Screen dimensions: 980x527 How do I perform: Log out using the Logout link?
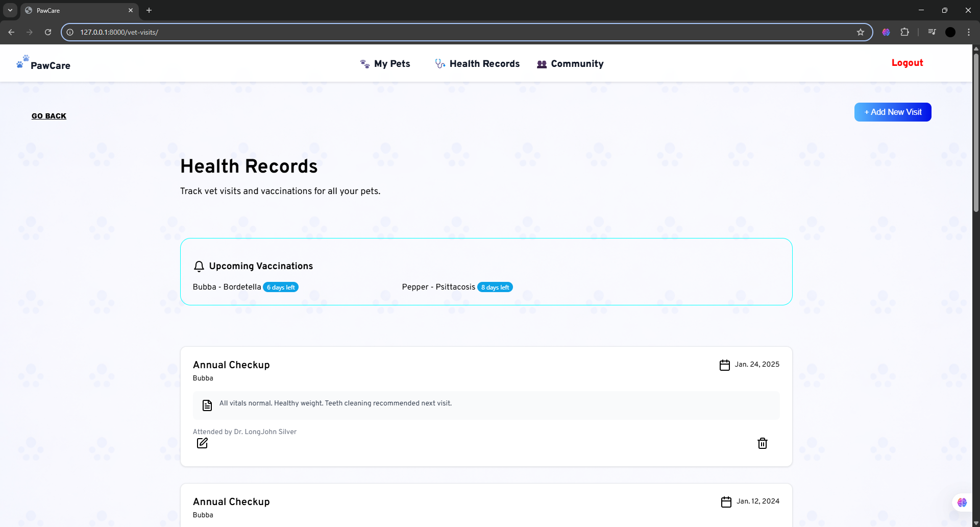tap(907, 63)
